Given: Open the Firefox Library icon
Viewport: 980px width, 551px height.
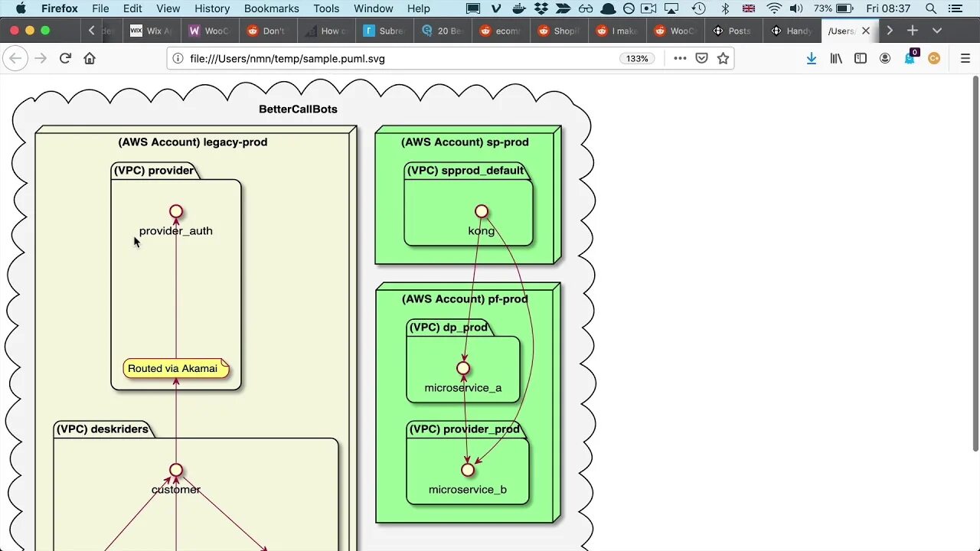Looking at the screenshot, I should tap(836, 58).
